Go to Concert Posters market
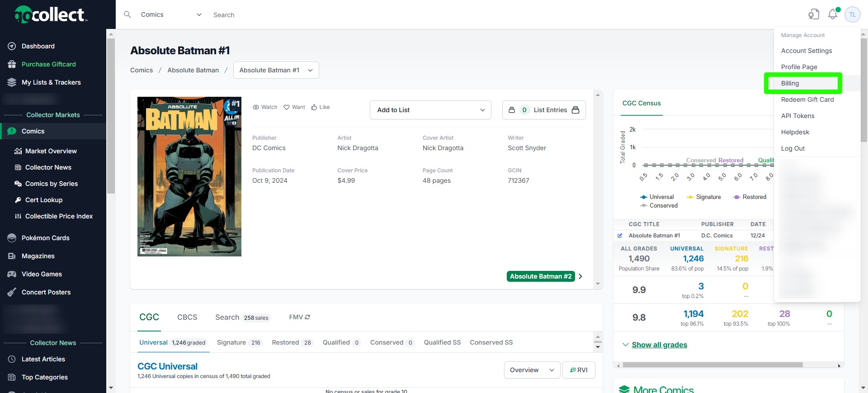The image size is (868, 393). coord(46,292)
